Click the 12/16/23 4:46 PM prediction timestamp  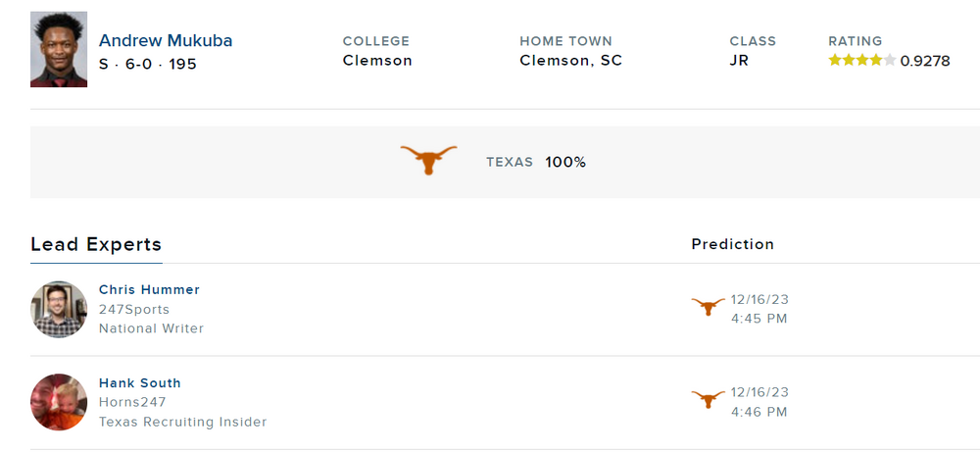point(759,402)
